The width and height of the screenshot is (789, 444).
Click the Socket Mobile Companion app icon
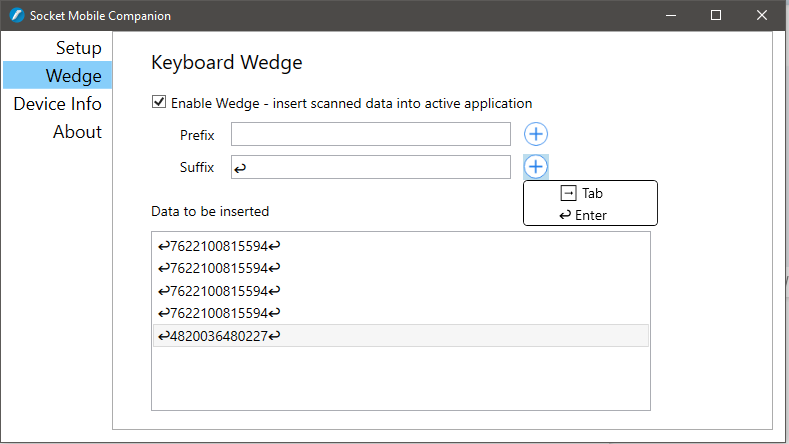pyautogui.click(x=17, y=16)
